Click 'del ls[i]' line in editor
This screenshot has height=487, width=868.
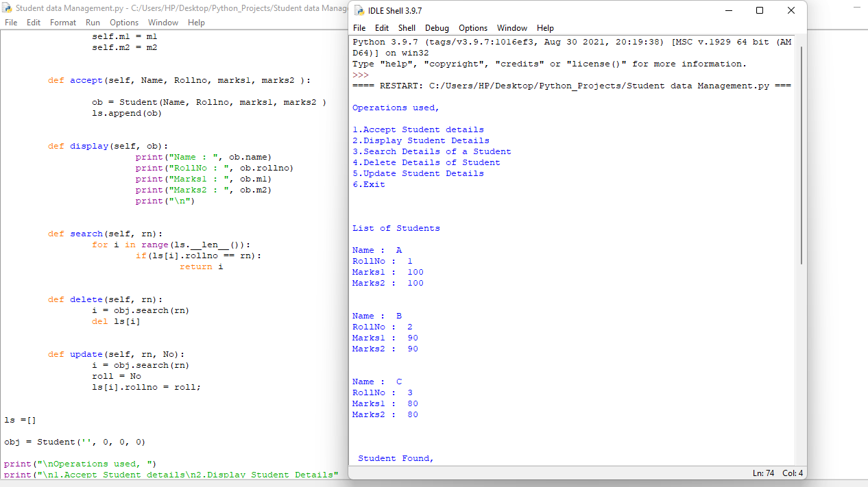pos(117,321)
